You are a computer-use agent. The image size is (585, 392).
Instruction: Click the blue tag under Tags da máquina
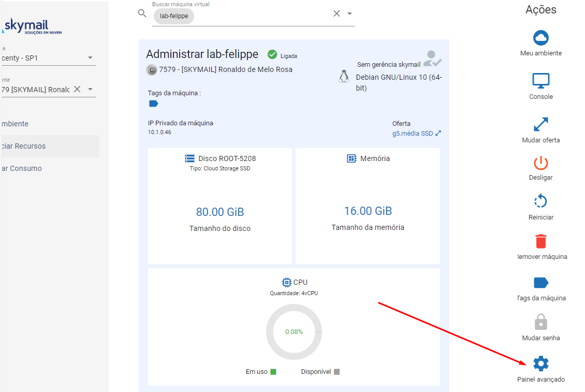(153, 104)
